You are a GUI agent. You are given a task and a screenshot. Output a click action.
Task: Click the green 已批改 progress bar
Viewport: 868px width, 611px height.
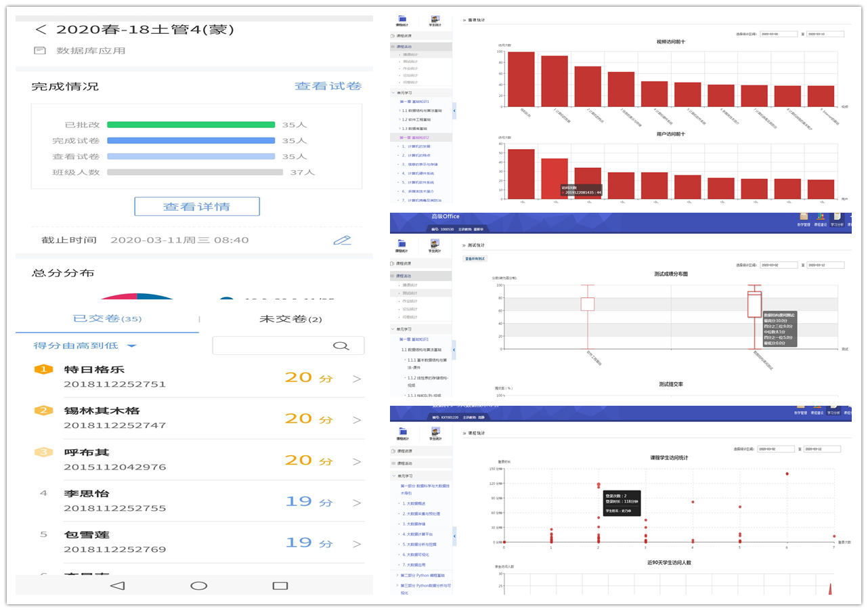point(191,125)
